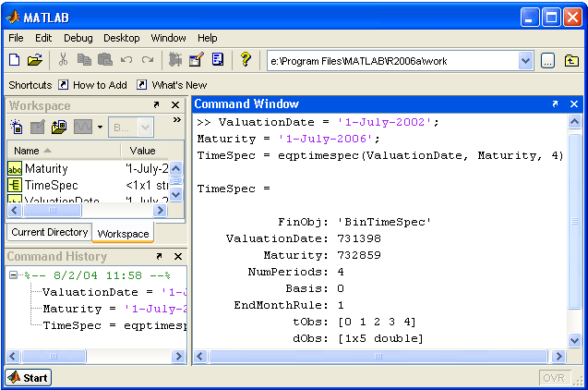Click the What's New shortcut
The height and width of the screenshot is (390, 588).
click(172, 85)
